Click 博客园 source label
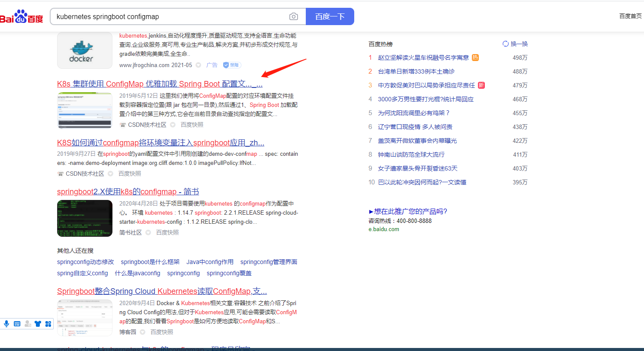The image size is (644, 351). click(128, 332)
